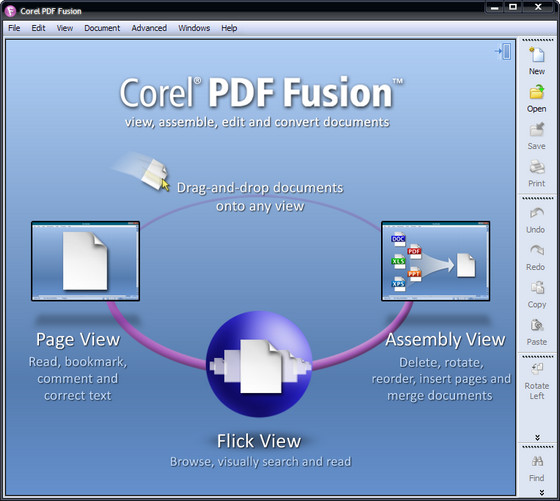Minimize the Corel PDF Fusion window
The width and height of the screenshot is (560, 501).
click(x=495, y=7)
